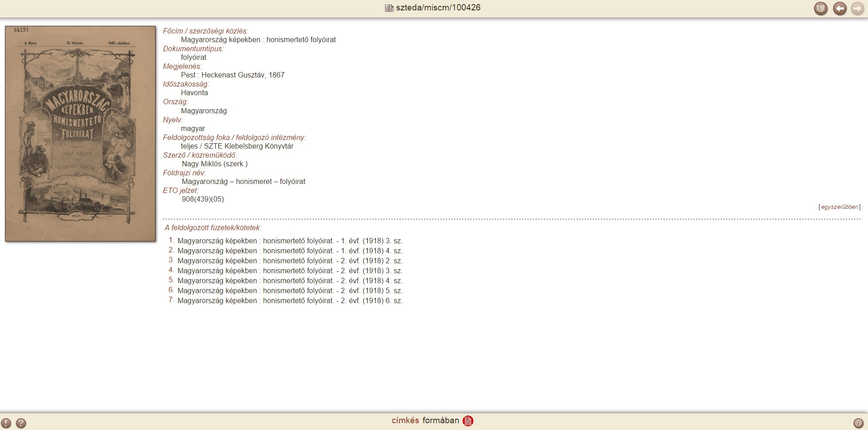The width and height of the screenshot is (868, 430).
Task: Open the list view icon in top bar
Action: tap(820, 9)
